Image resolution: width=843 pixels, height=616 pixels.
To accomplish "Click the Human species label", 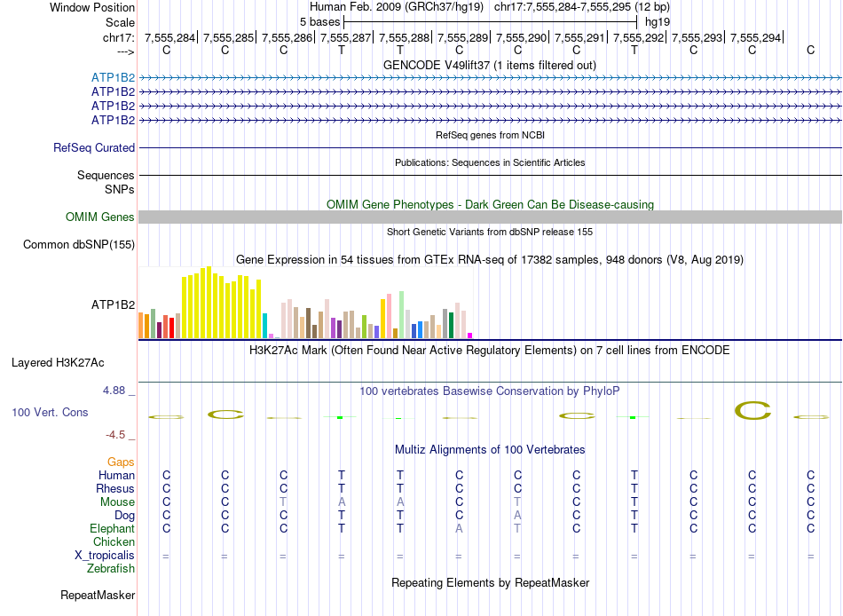I will [116, 475].
